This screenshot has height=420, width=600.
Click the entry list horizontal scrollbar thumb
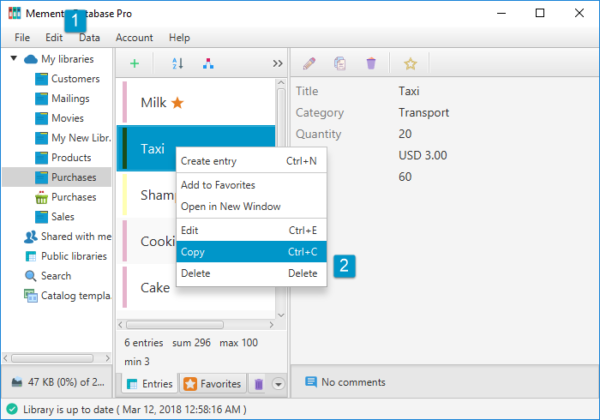175,325
